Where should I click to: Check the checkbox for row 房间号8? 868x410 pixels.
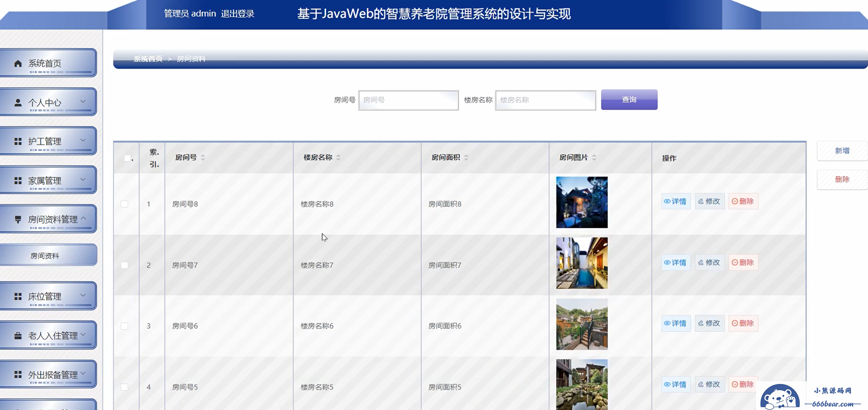pyautogui.click(x=124, y=204)
